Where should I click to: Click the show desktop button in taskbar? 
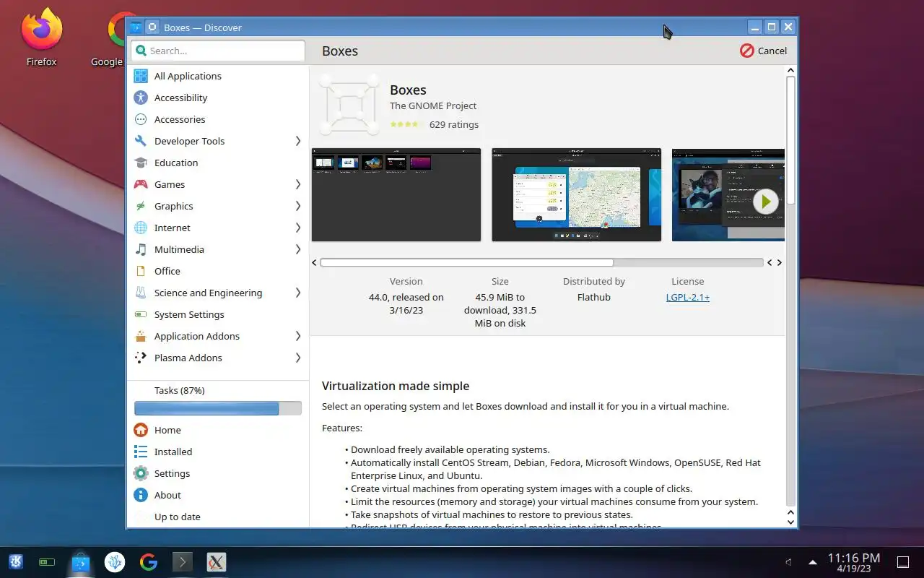[902, 561]
